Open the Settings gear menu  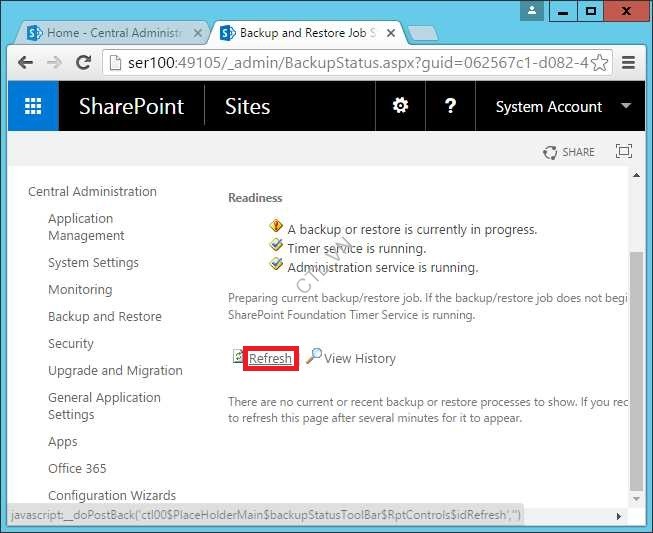(400, 106)
